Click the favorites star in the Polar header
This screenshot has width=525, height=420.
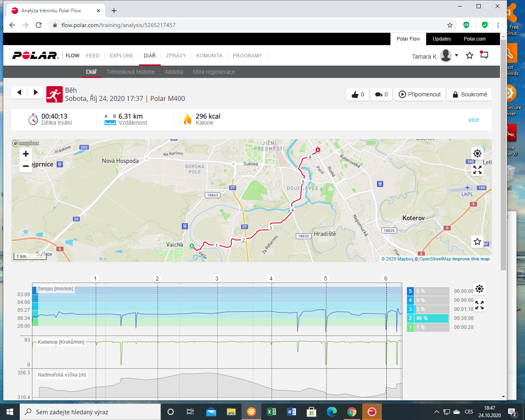pyautogui.click(x=470, y=55)
